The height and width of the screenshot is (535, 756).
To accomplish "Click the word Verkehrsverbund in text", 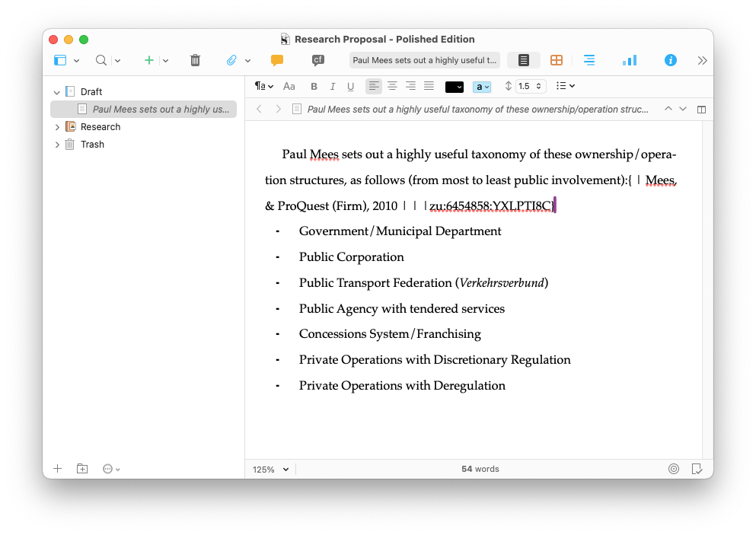I will (x=502, y=282).
